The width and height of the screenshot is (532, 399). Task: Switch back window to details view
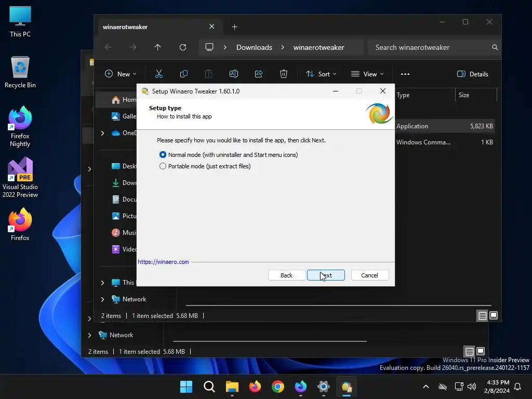point(469,351)
